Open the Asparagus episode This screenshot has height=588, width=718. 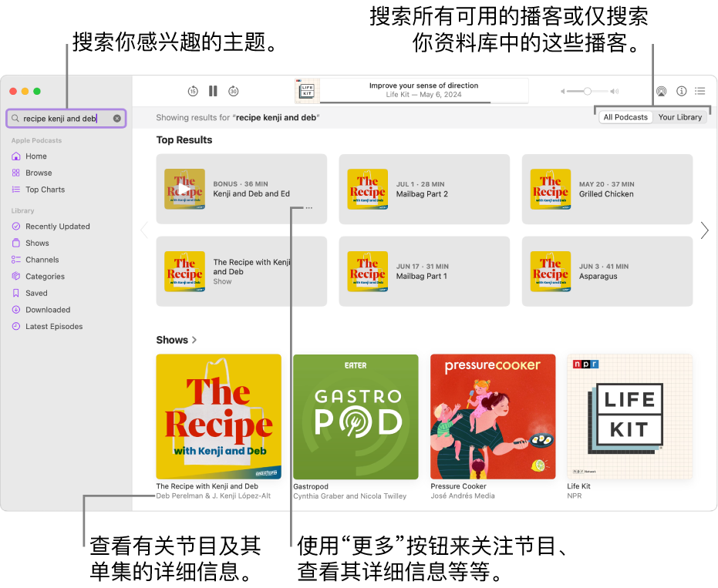pos(607,271)
